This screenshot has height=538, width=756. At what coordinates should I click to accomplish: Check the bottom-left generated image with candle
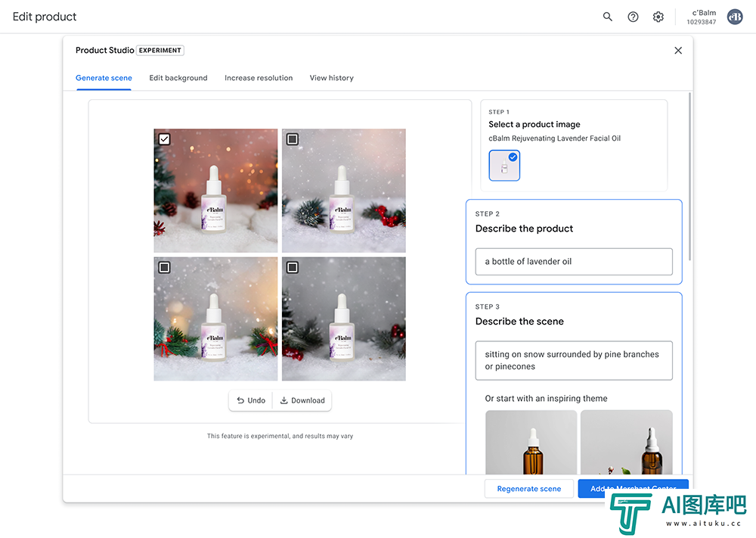[164, 267]
